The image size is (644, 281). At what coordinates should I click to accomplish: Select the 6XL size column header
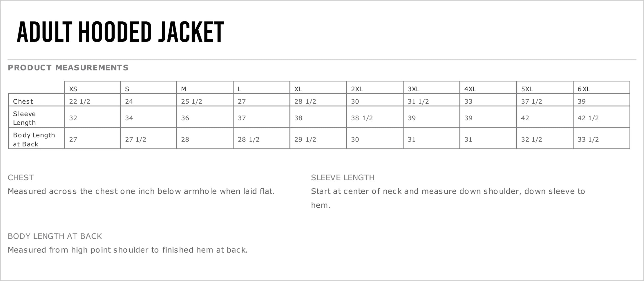click(584, 89)
